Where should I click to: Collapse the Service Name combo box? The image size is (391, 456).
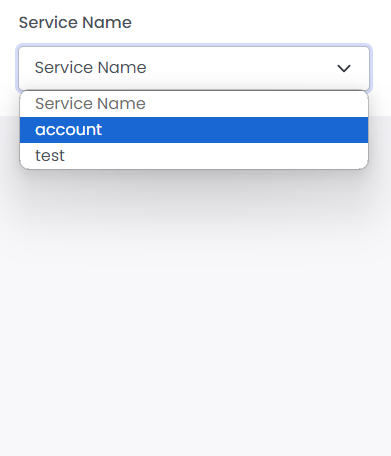point(194,68)
